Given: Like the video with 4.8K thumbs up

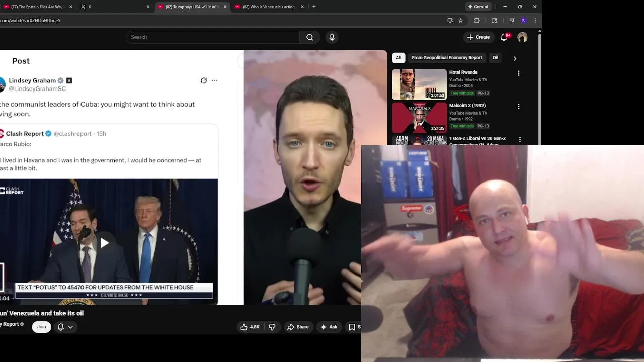Looking at the screenshot, I should [x=250, y=327].
